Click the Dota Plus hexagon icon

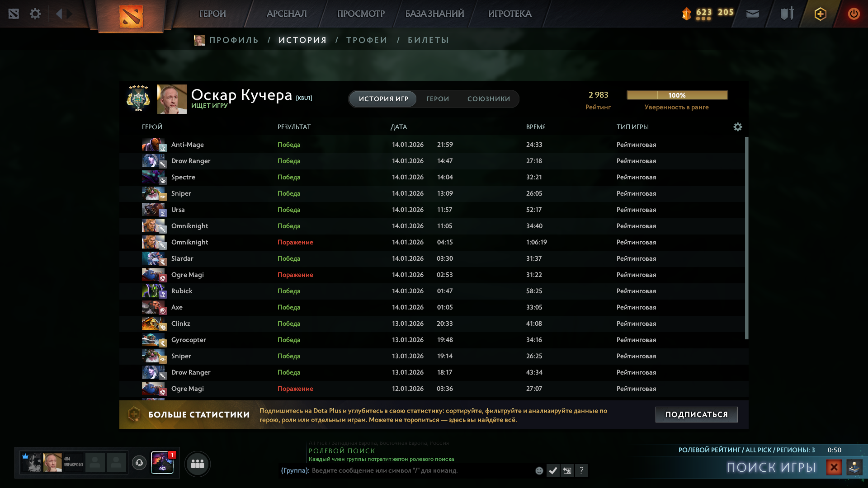820,14
